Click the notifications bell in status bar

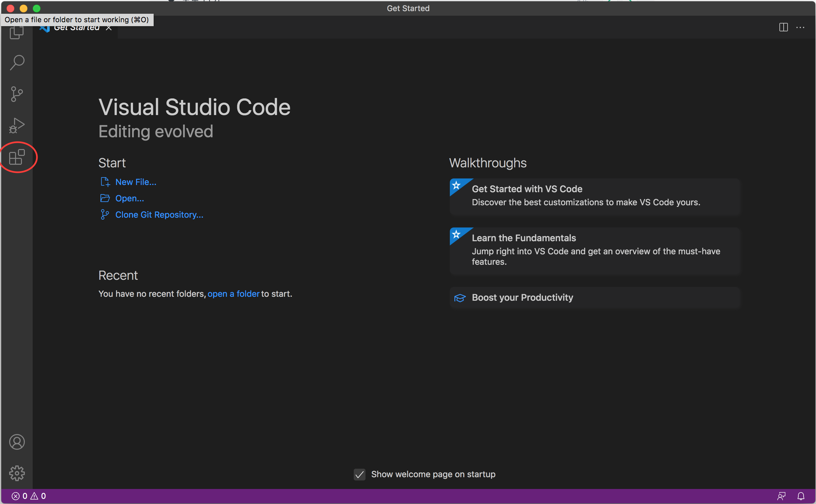[801, 496]
